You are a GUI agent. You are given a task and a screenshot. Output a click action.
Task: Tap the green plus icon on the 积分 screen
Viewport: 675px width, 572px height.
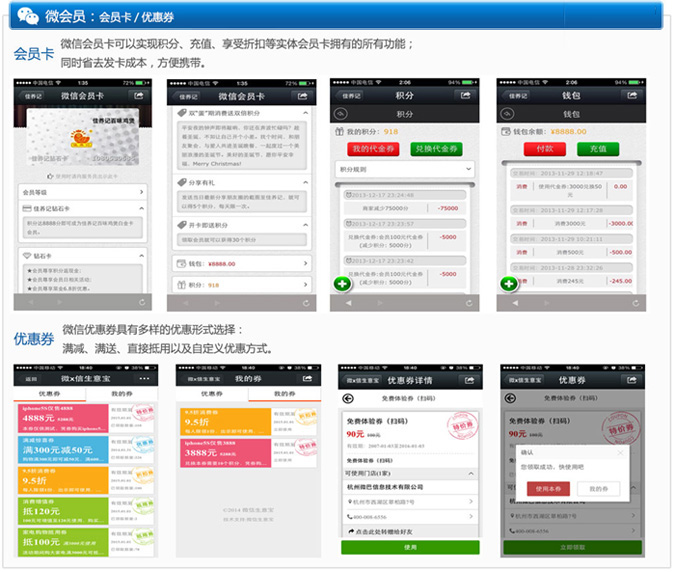pyautogui.click(x=342, y=284)
